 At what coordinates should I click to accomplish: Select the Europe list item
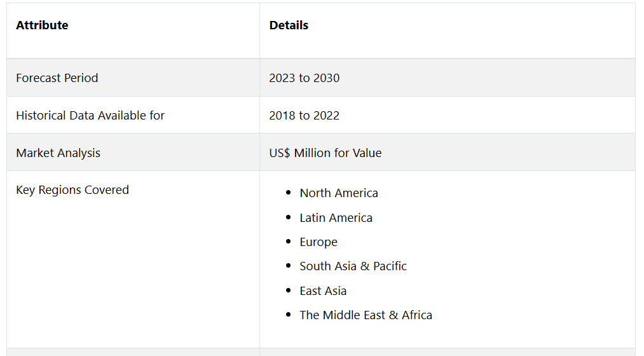[319, 242]
